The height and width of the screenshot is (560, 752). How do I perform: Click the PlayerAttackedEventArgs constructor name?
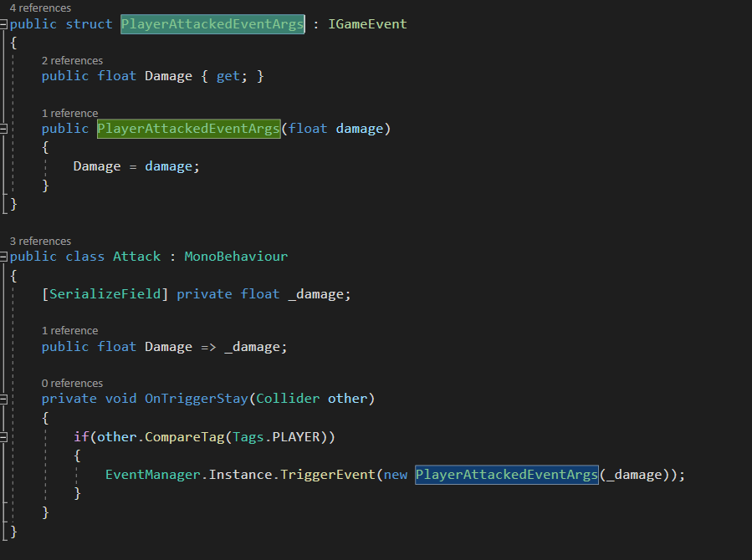[x=188, y=129]
